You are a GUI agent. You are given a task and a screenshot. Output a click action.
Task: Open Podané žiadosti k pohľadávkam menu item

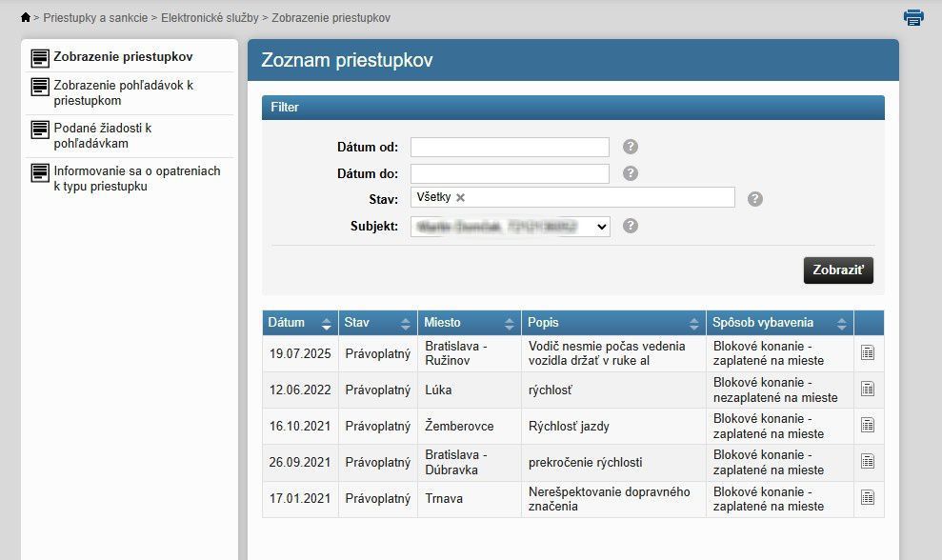pyautogui.click(x=103, y=135)
